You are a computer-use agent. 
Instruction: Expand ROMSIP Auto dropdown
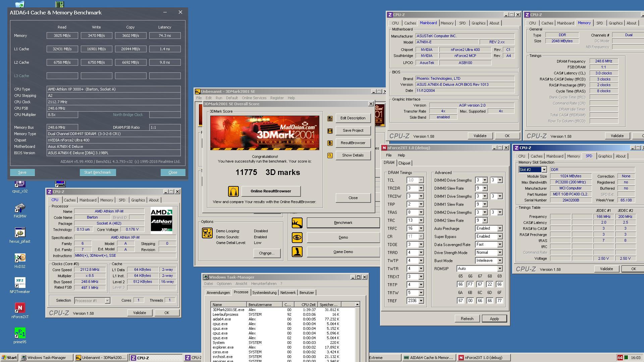coord(499,269)
